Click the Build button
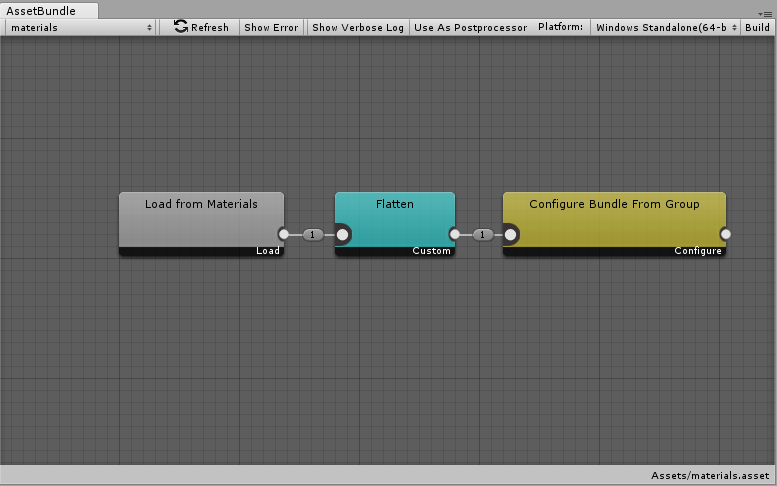 pyautogui.click(x=757, y=28)
